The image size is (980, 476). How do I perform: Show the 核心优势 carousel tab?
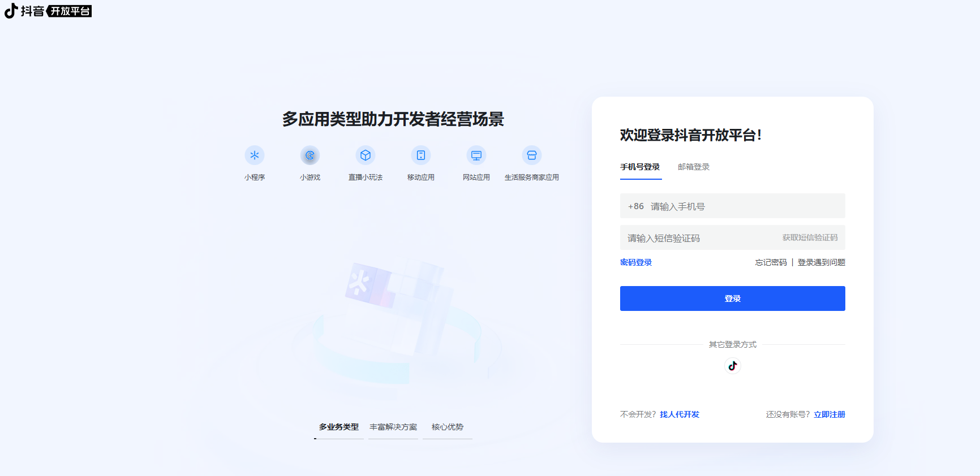tap(448, 427)
